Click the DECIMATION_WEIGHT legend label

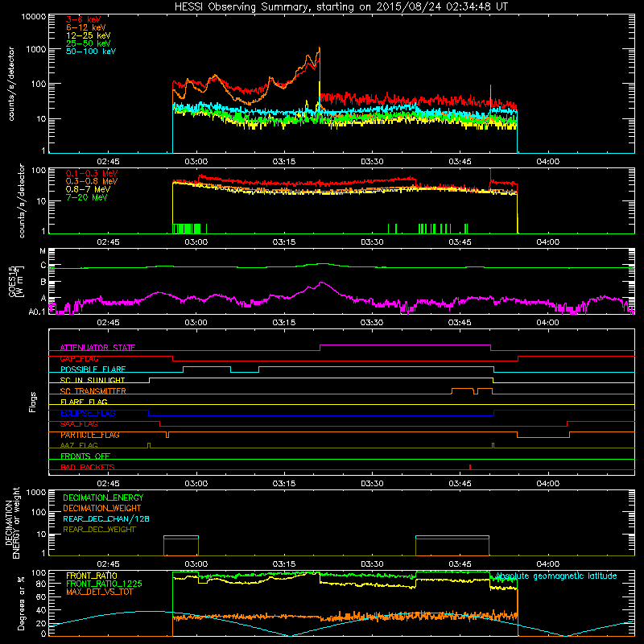coord(102,508)
